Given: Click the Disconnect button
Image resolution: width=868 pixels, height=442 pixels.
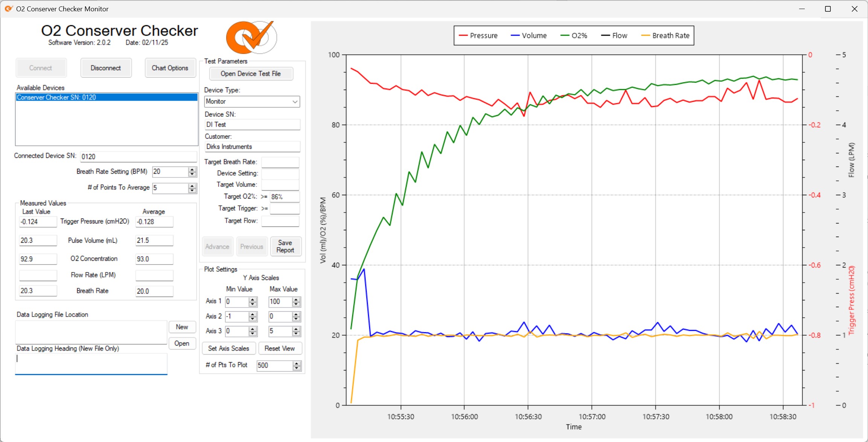Looking at the screenshot, I should click(106, 68).
